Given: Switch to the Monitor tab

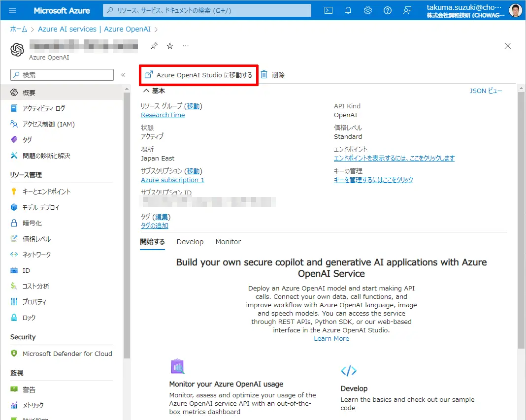Looking at the screenshot, I should click(x=228, y=242).
